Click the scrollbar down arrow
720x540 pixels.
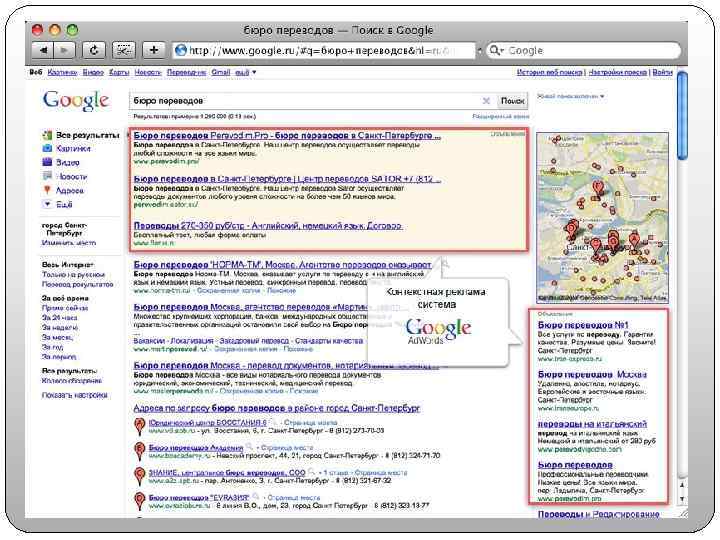tap(682, 499)
